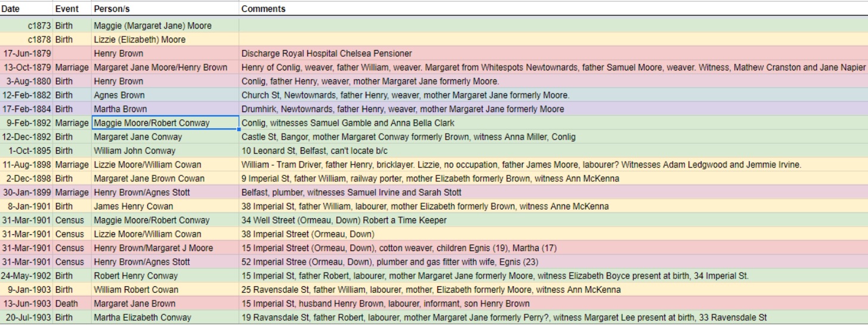
Task: Select Henry Brown/Margaret J Moore census cell
Action: click(x=165, y=248)
